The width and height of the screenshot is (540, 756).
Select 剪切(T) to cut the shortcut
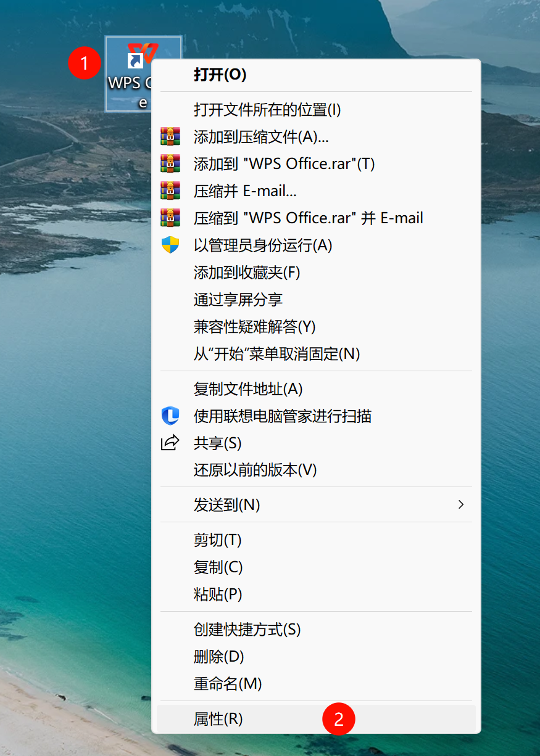coord(316,540)
